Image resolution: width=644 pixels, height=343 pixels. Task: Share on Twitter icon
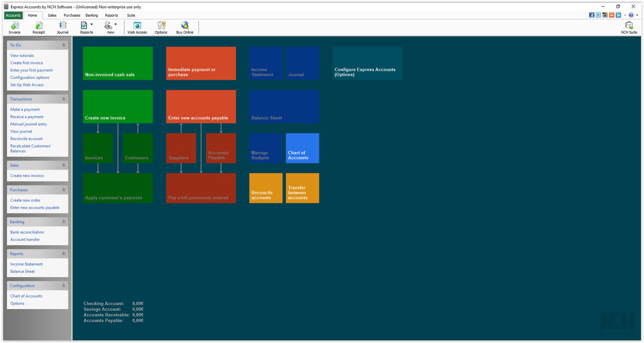point(599,15)
